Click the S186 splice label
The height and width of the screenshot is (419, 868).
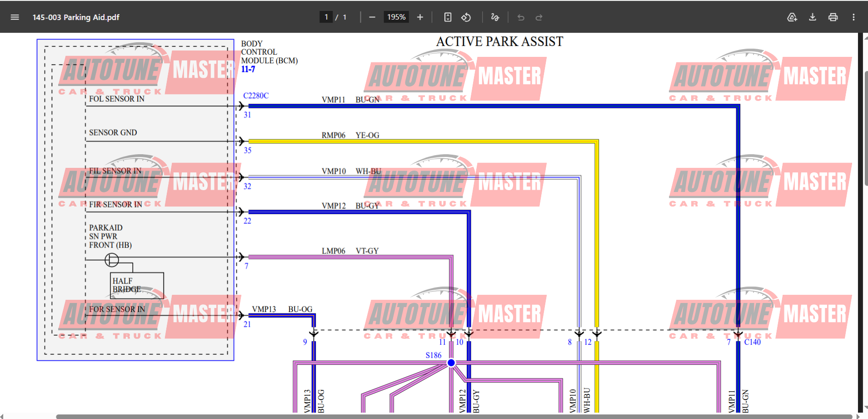point(434,355)
